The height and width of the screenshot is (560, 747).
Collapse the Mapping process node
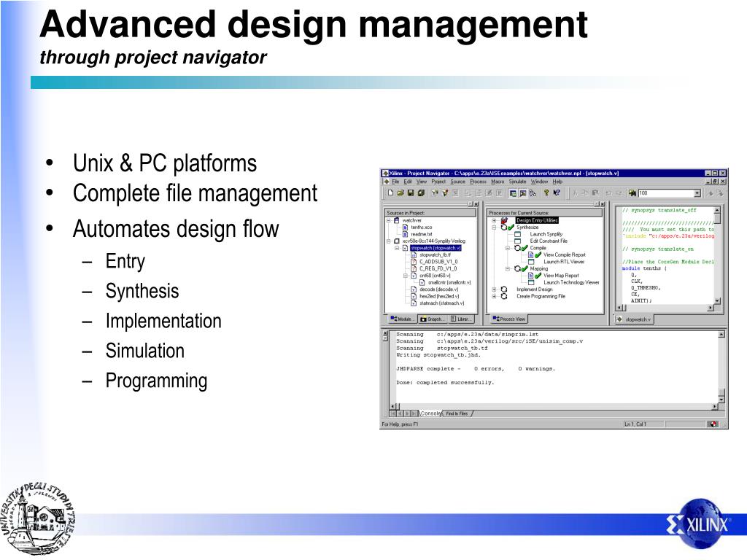[x=508, y=268]
